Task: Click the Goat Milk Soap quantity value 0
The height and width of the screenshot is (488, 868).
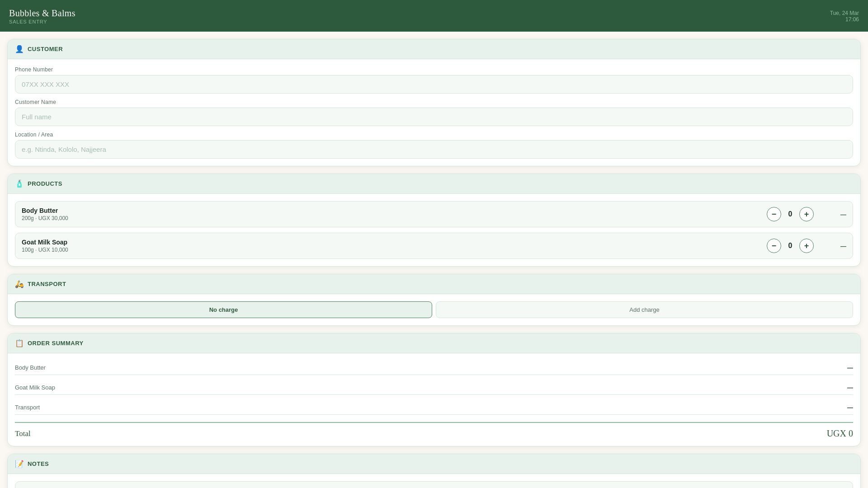Action: pyautogui.click(x=790, y=246)
